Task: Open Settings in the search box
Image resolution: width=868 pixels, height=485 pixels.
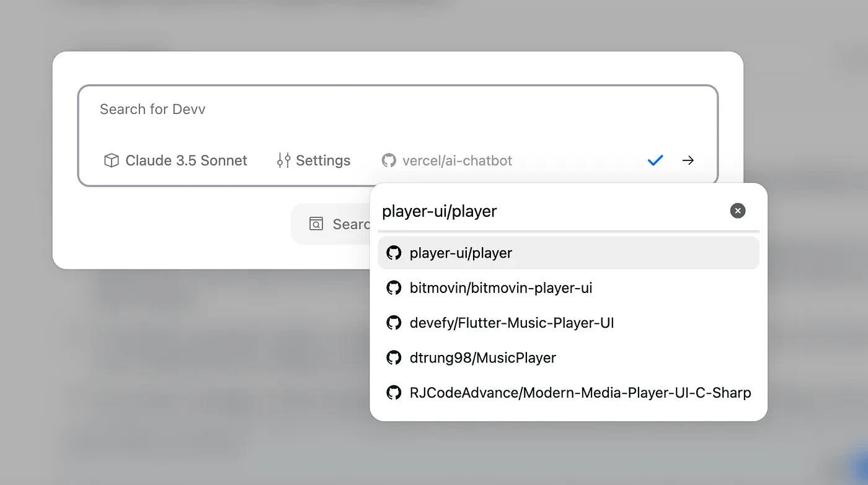Action: [x=314, y=160]
